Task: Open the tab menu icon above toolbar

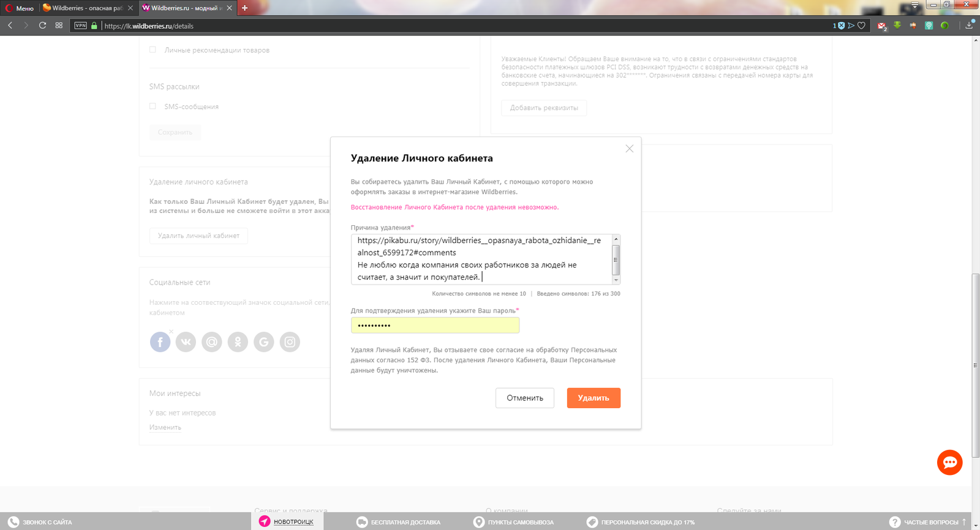Action: (x=914, y=5)
